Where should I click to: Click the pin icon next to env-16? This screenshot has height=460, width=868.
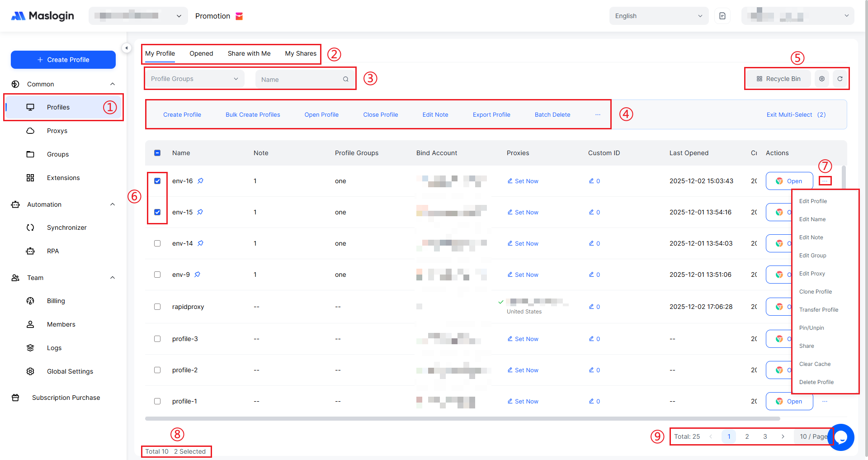(x=200, y=181)
